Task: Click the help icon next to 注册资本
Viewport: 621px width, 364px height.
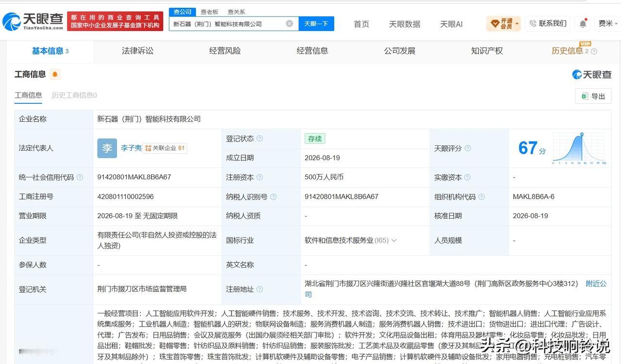Action: (x=260, y=177)
